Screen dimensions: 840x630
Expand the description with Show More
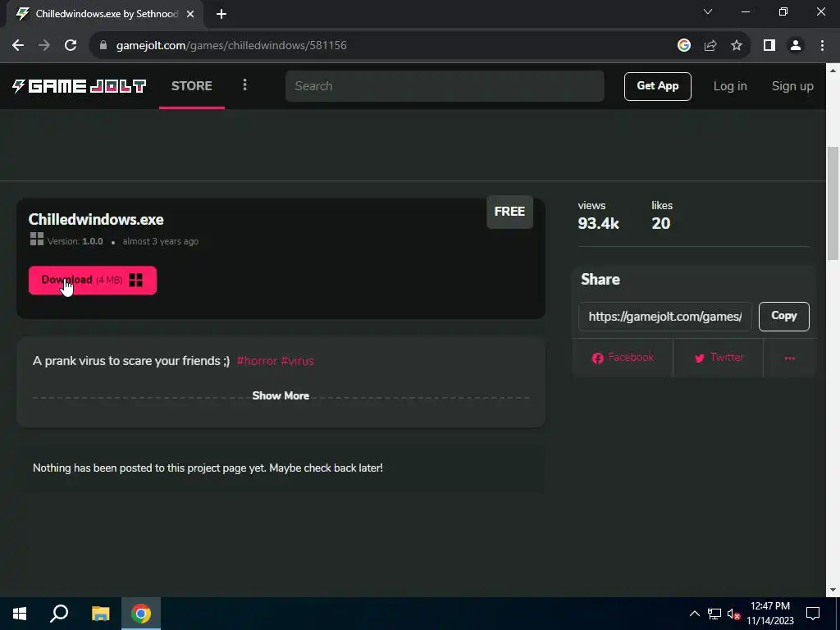tap(281, 396)
